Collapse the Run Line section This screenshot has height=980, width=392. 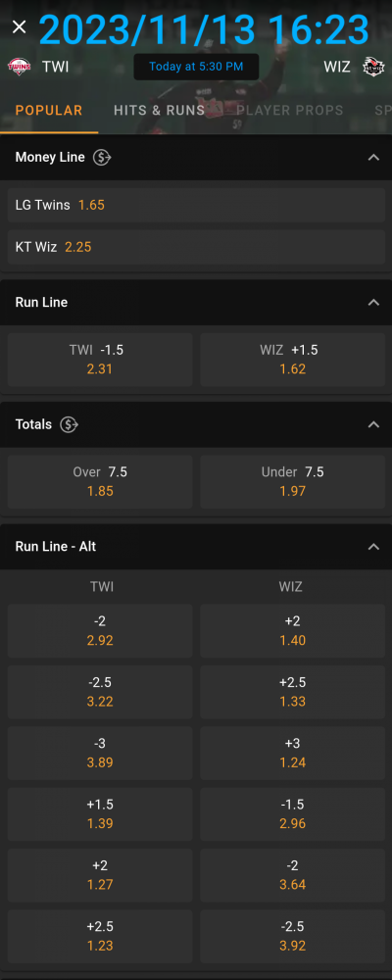[373, 303]
